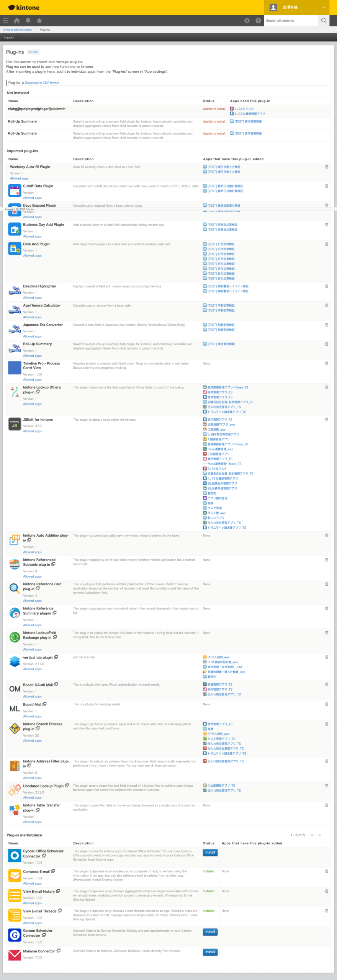Navigate to kintone administration breadcrumb
337x980 pixels.
(18, 29)
